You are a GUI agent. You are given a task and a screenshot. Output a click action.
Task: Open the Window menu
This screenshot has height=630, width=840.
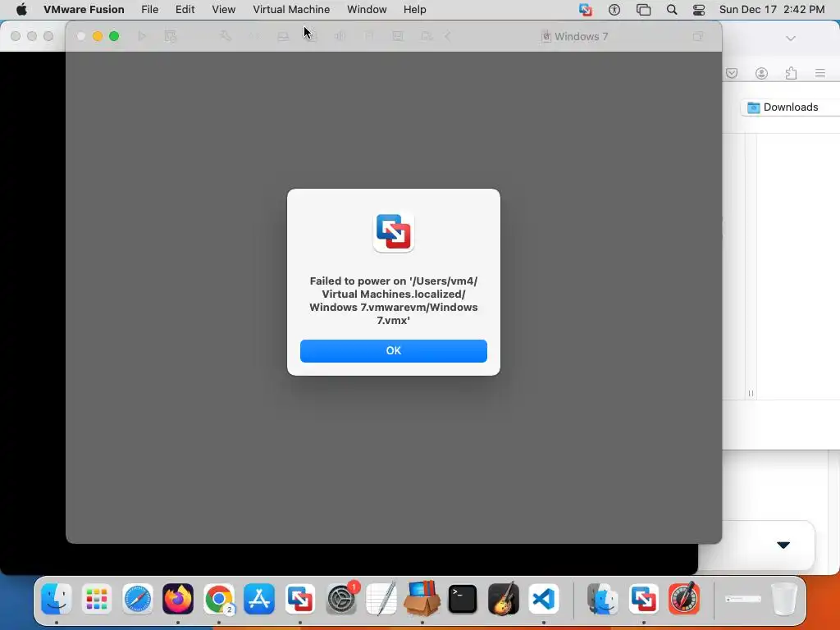click(x=367, y=10)
